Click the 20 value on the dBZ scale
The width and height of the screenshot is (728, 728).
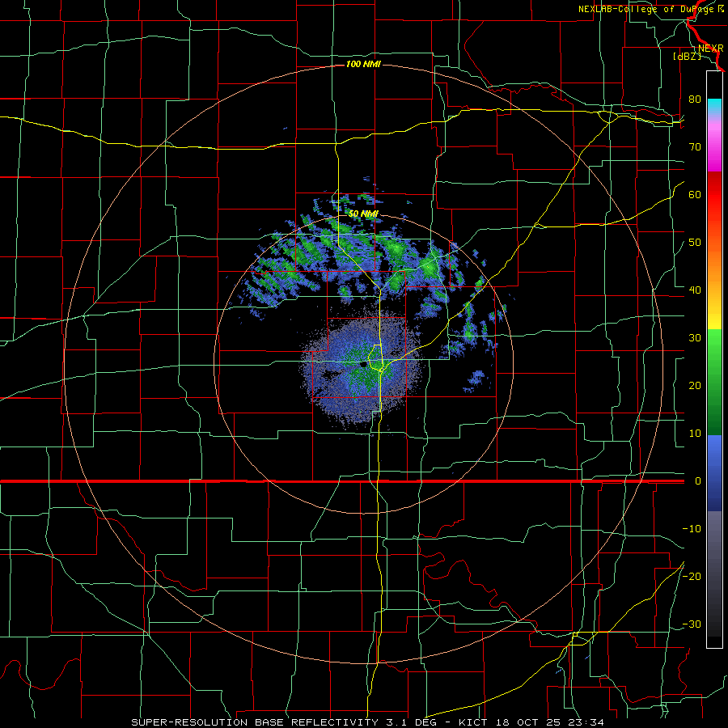click(695, 385)
